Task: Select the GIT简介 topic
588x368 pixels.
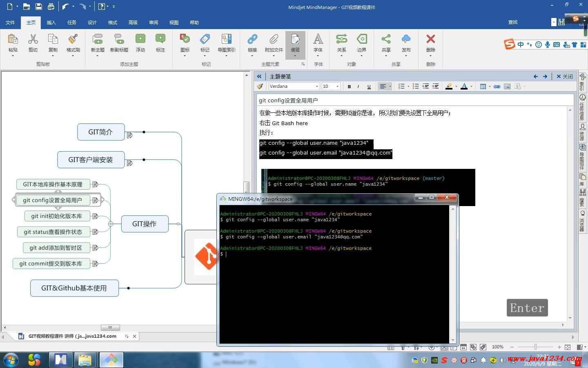Action: pyautogui.click(x=101, y=132)
